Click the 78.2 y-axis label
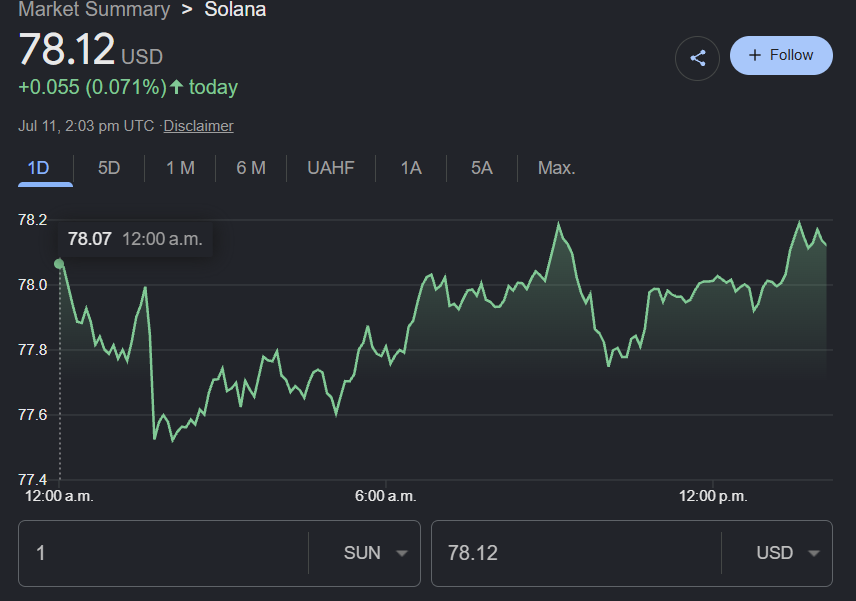 33,220
